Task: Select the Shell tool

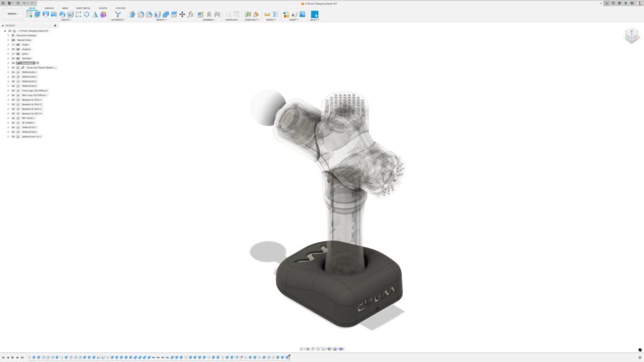Action: tap(157, 14)
